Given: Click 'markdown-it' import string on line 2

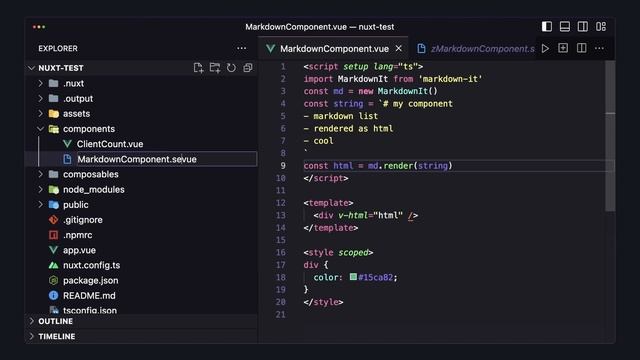Looking at the screenshot, I should click(x=450, y=79).
